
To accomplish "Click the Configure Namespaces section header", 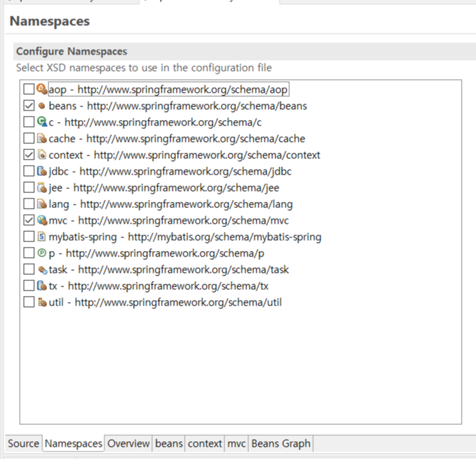I will [x=245, y=51].
